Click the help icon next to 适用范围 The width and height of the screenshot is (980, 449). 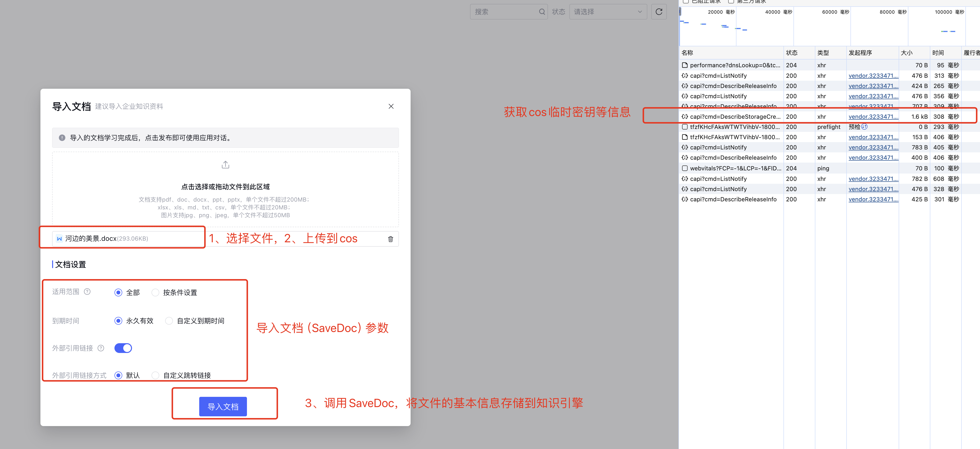coord(87,292)
